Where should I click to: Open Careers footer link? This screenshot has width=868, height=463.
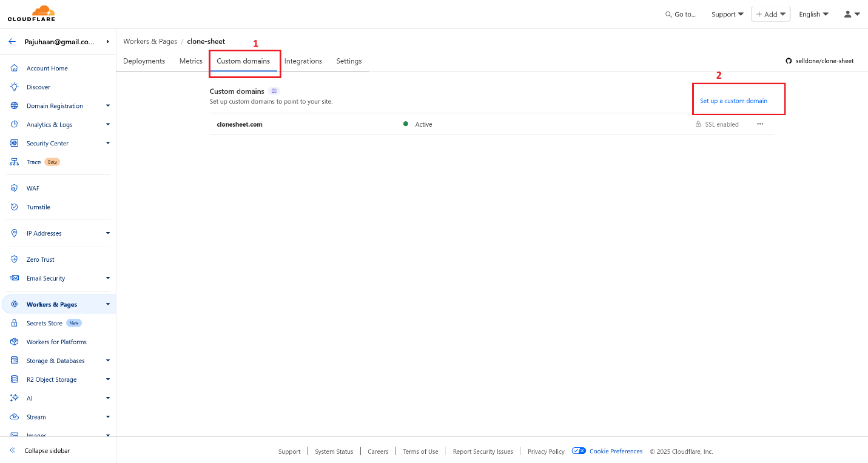(x=378, y=451)
